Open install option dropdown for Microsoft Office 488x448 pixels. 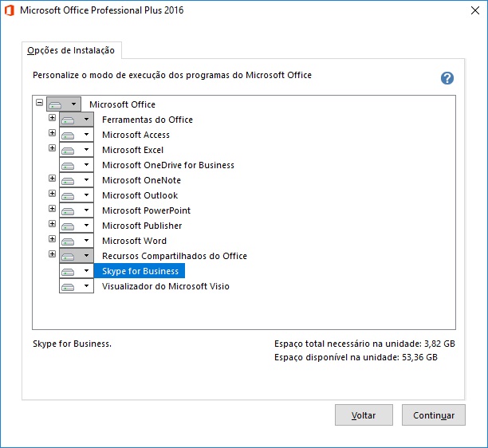click(x=64, y=104)
